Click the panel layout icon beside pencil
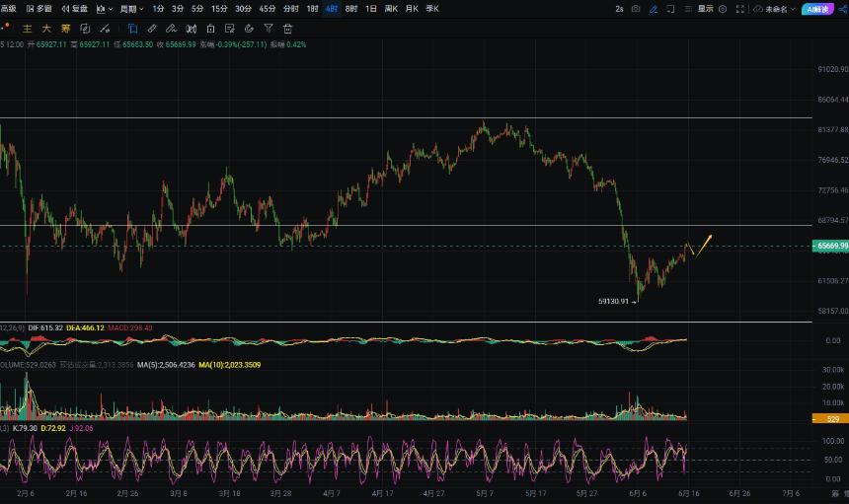 tap(670, 9)
